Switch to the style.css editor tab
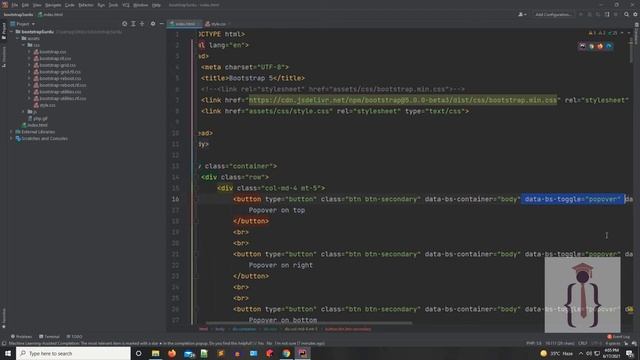Viewport: 640px width, 360px height. click(218, 24)
